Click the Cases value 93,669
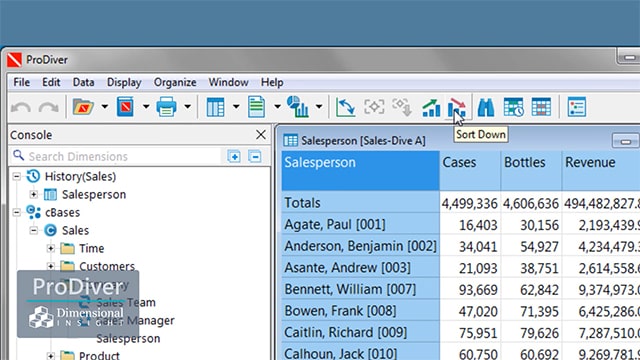 (478, 290)
